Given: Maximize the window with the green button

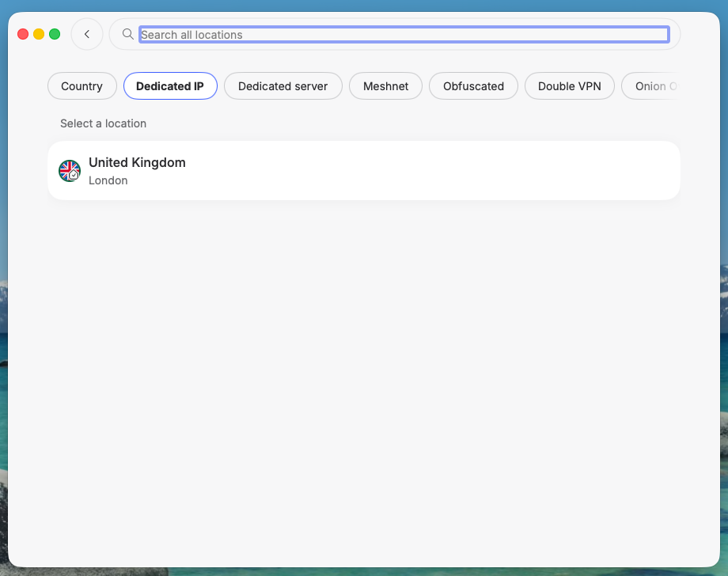Looking at the screenshot, I should click(x=55, y=34).
